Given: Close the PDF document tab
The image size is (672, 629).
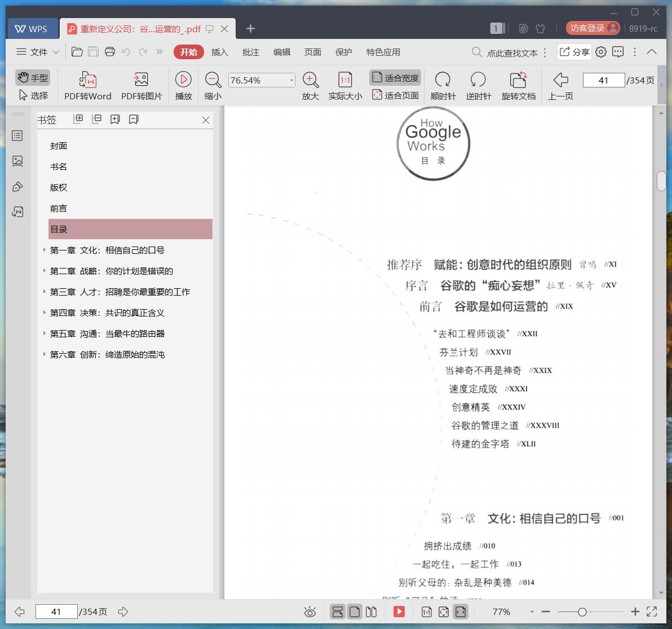Looking at the screenshot, I should pyautogui.click(x=224, y=29).
